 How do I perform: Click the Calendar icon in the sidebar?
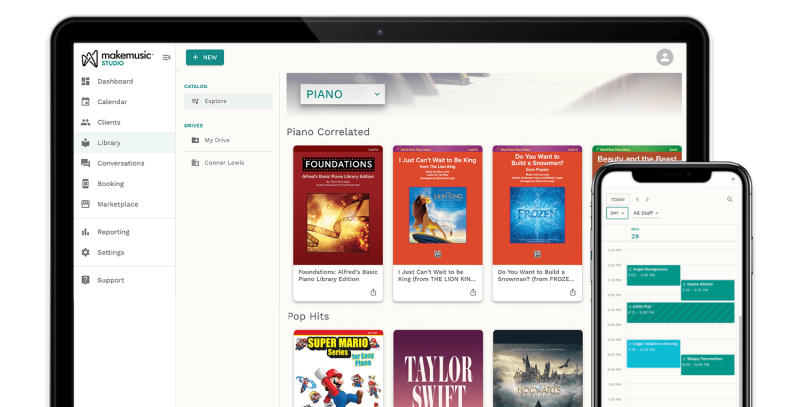86,101
